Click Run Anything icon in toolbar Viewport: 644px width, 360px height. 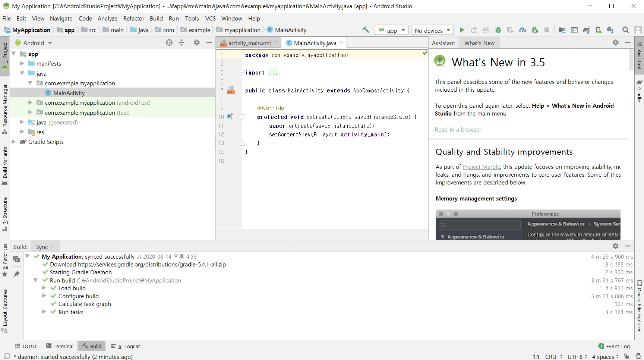574,30
